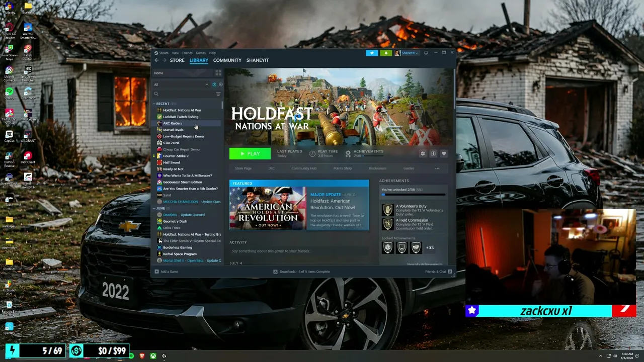This screenshot has height=362, width=644.
Task: Open the Games menu
Action: (x=201, y=53)
